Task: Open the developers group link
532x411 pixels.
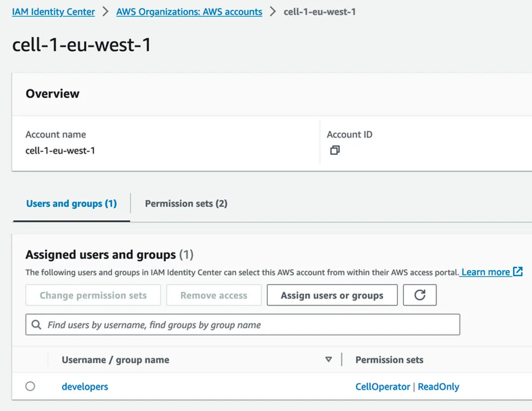Action: (x=85, y=387)
